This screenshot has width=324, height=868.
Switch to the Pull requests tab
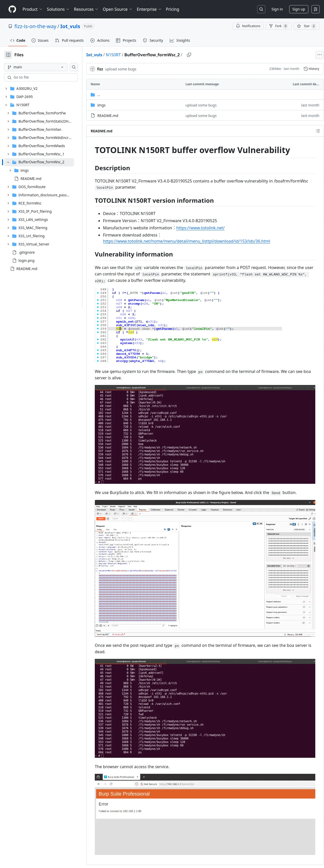(69, 40)
